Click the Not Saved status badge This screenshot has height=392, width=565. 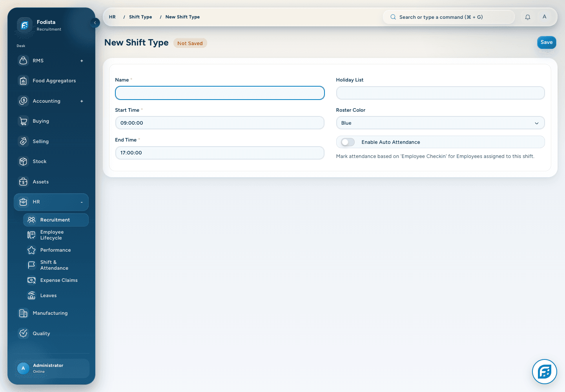click(190, 43)
